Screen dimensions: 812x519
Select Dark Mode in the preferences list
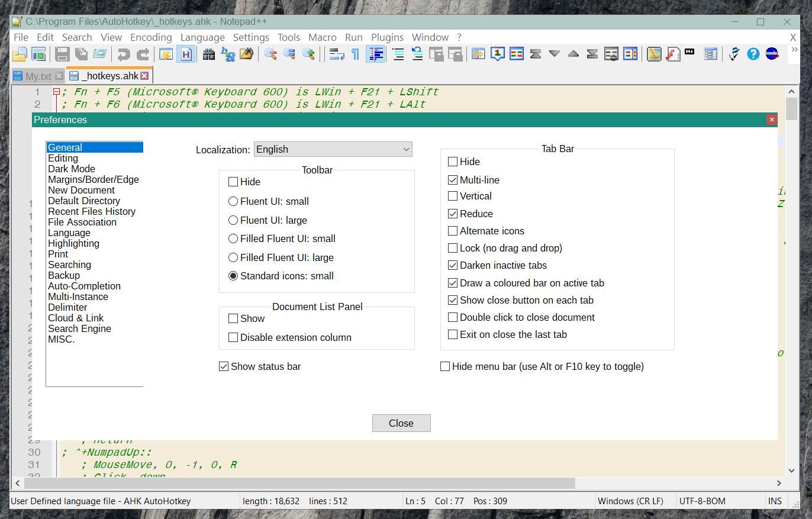72,169
